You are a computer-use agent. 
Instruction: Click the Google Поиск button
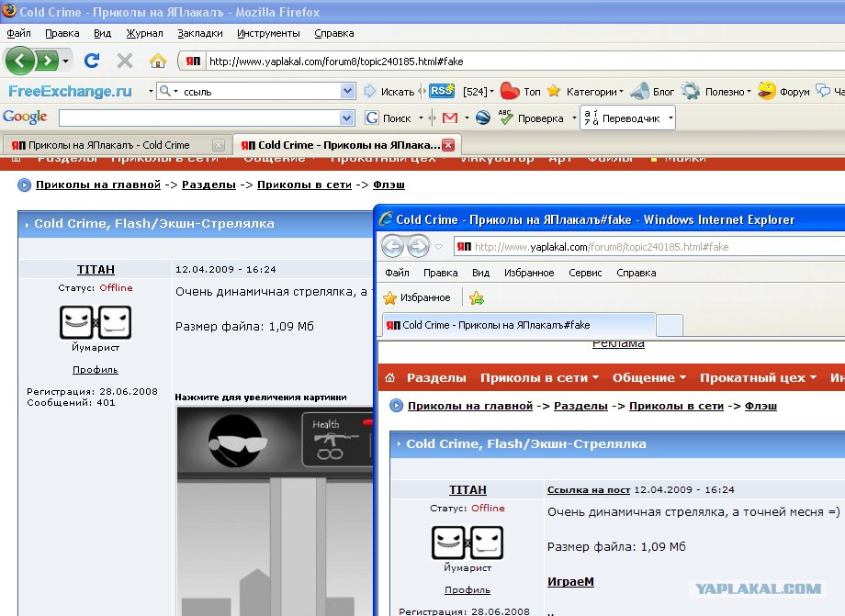pyautogui.click(x=389, y=118)
